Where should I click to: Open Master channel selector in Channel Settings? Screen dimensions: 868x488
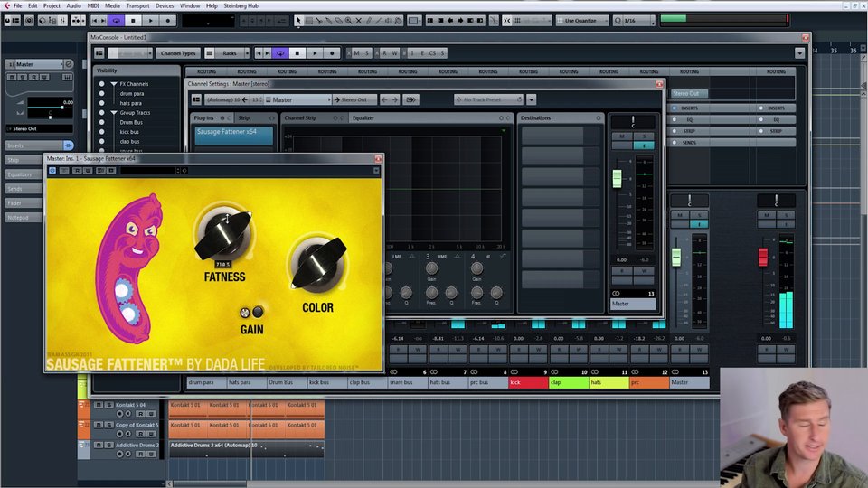(298, 99)
